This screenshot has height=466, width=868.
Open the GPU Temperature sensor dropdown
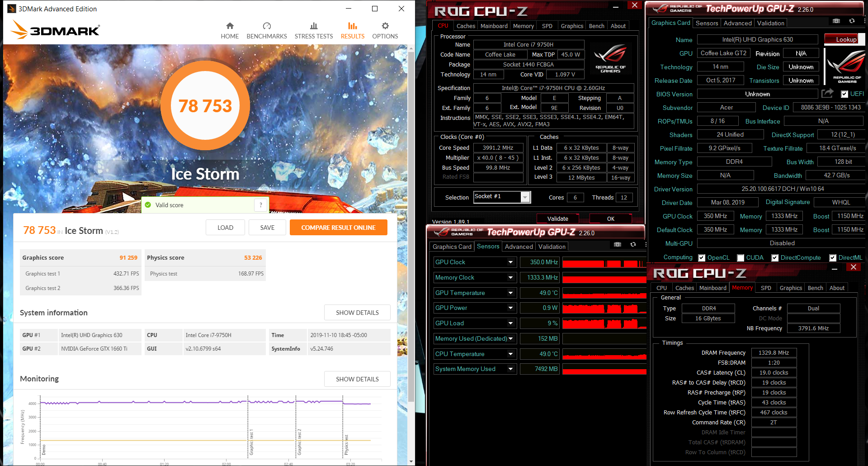click(510, 293)
